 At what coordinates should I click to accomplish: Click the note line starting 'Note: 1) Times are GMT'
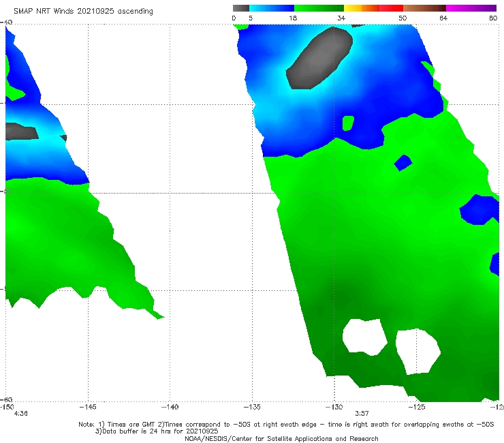[x=286, y=425]
